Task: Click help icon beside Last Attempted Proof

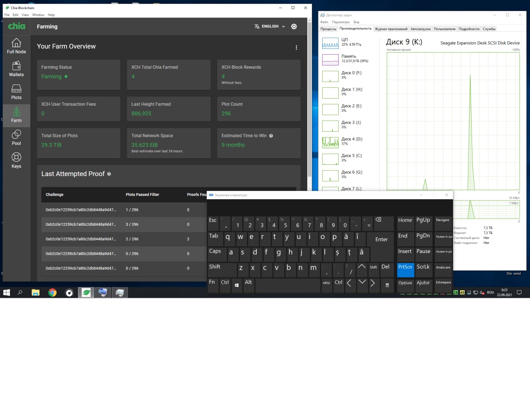Action: [109, 174]
